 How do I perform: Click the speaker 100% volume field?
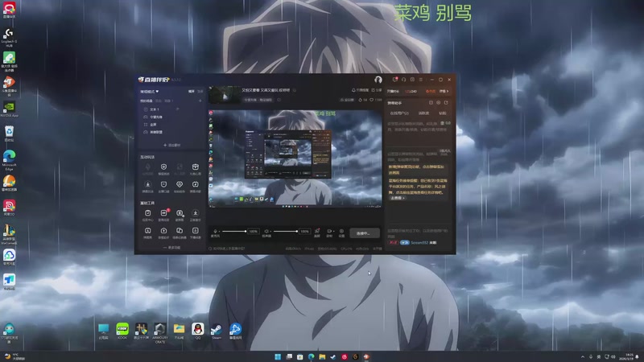[x=304, y=232]
